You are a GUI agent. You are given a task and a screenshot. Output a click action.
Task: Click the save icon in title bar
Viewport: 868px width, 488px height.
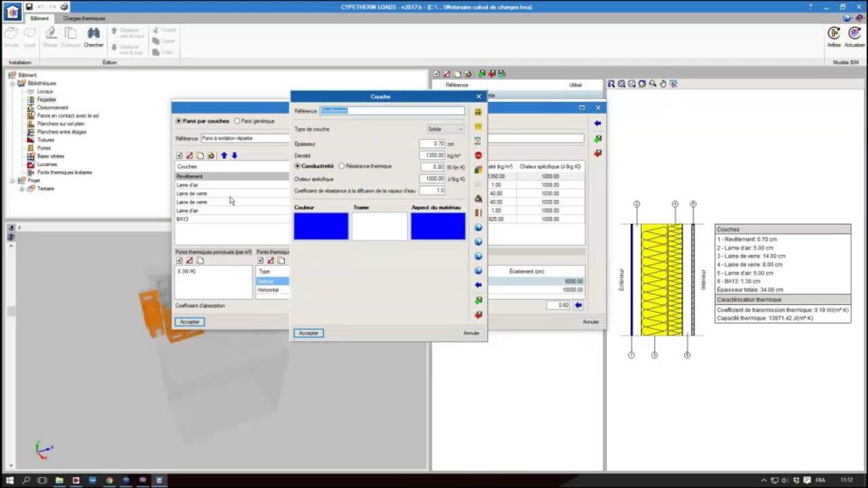pyautogui.click(x=29, y=6)
